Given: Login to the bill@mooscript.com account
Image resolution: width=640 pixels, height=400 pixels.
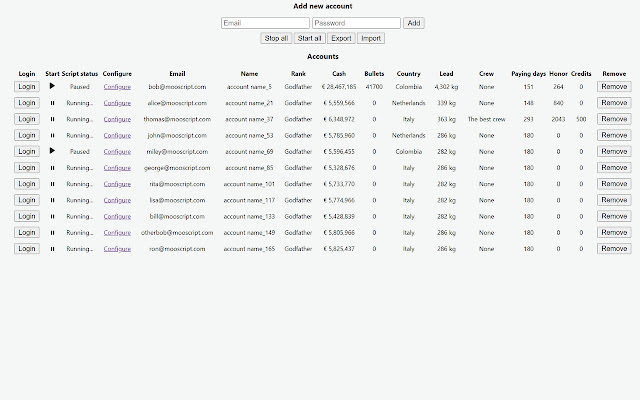Looking at the screenshot, I should 27,216.
